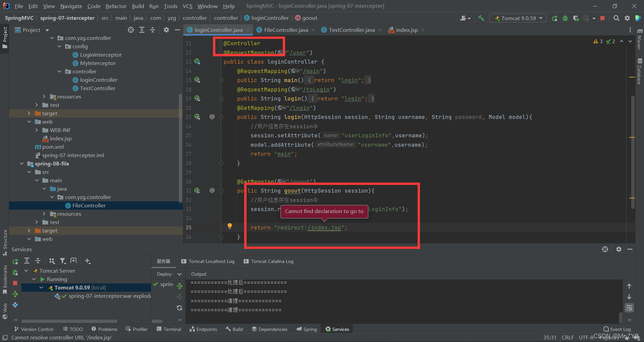Expand all in the Project panel toolbar
The height and width of the screenshot is (342, 644).
click(142, 30)
